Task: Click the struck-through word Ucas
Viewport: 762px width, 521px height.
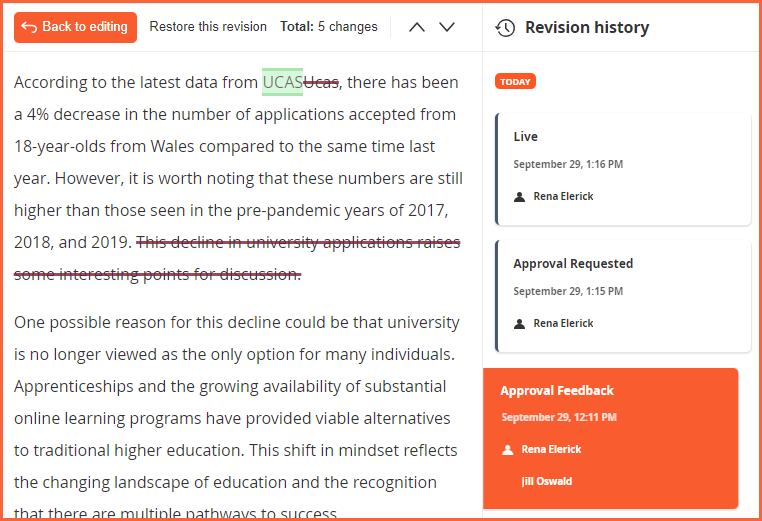Action: tap(321, 83)
